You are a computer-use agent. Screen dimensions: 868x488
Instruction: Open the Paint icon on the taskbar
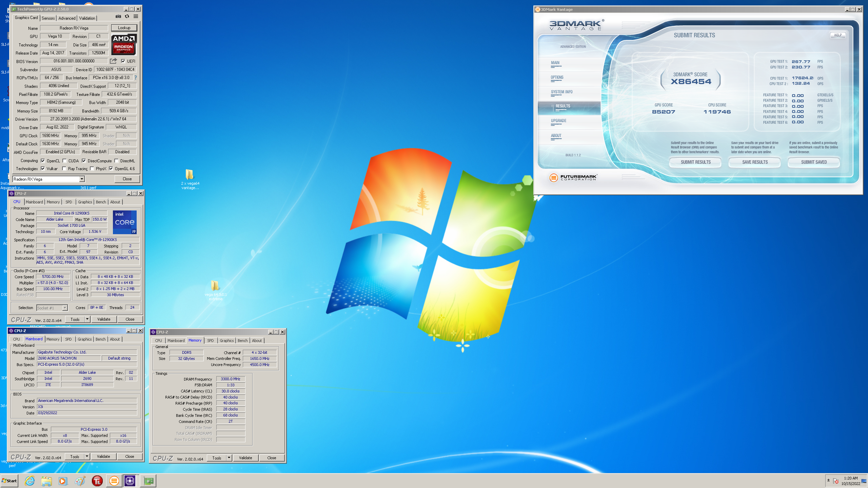point(80,481)
